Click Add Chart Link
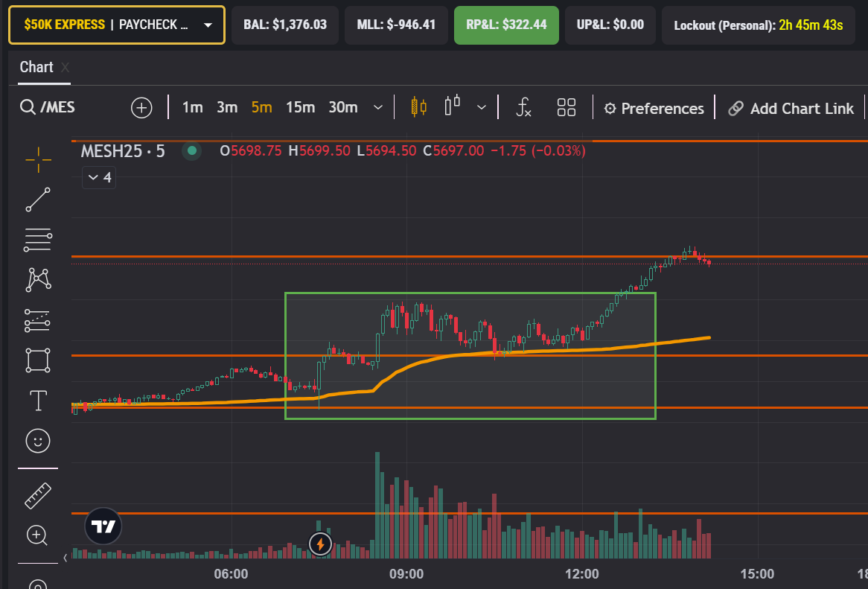Screen dimensions: 868x589 [791, 109]
